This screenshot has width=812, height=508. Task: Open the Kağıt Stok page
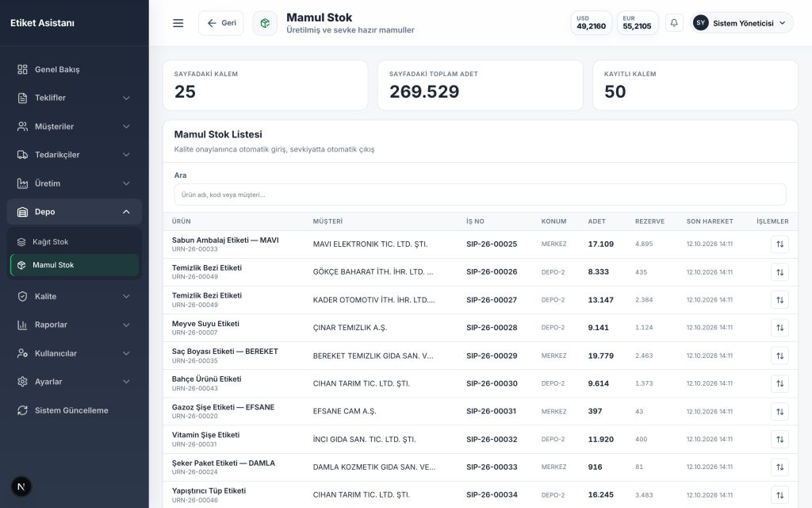pyautogui.click(x=75, y=242)
